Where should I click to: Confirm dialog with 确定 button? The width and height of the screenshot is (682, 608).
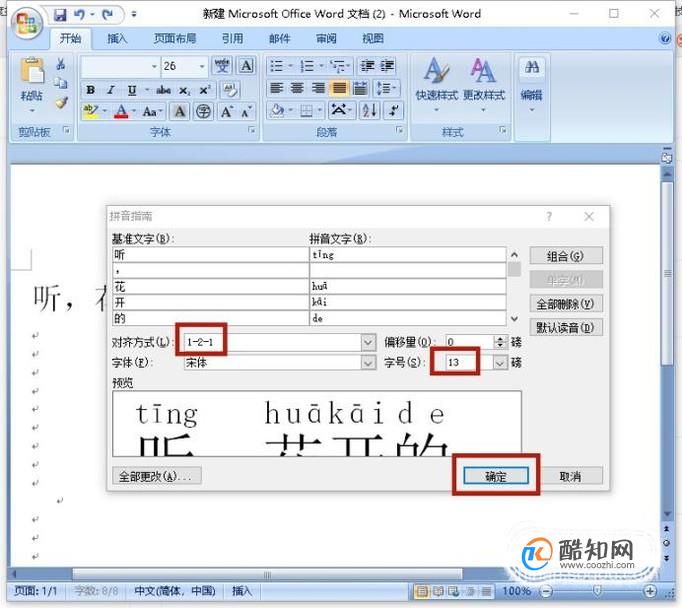(x=496, y=476)
